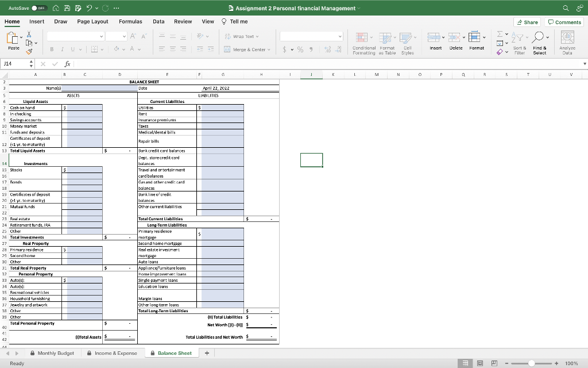Open the Page Layout tab
This screenshot has width=588, height=368.
coord(92,21)
